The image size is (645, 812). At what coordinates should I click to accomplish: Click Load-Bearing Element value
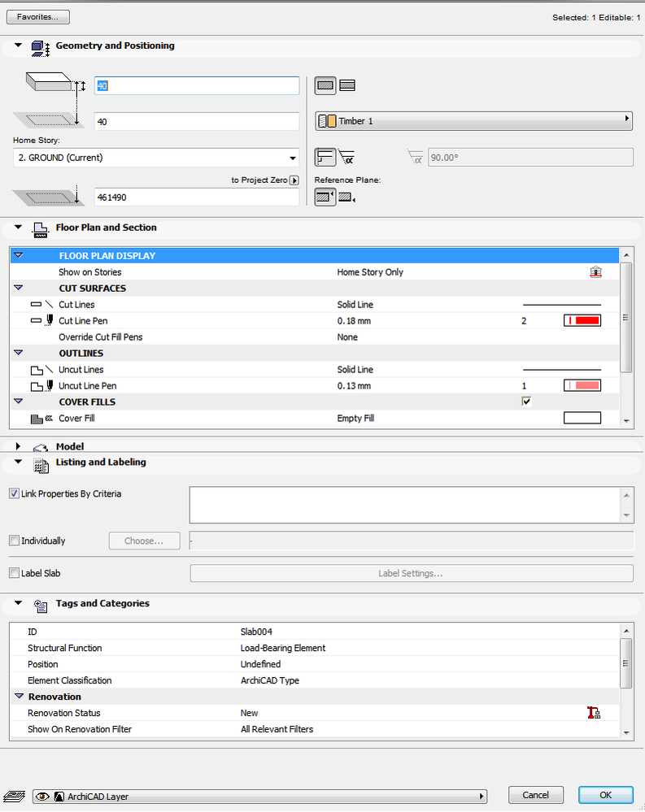tap(283, 648)
